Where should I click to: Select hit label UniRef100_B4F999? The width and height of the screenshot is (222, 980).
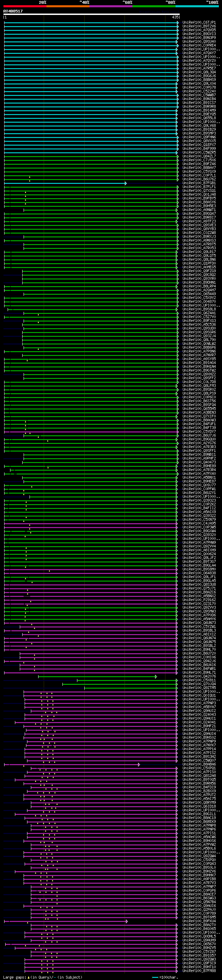199,149
